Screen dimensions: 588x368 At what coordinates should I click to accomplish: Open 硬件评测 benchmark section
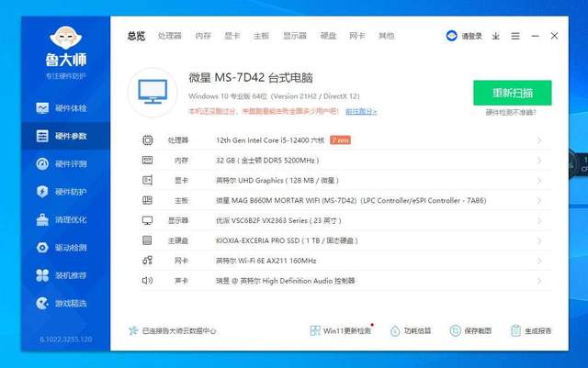pos(65,163)
